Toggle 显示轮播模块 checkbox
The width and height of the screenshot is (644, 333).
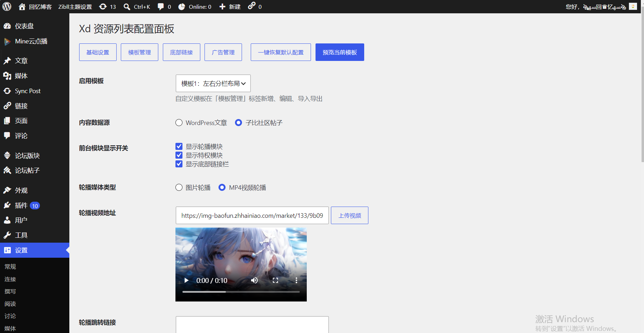[179, 146]
